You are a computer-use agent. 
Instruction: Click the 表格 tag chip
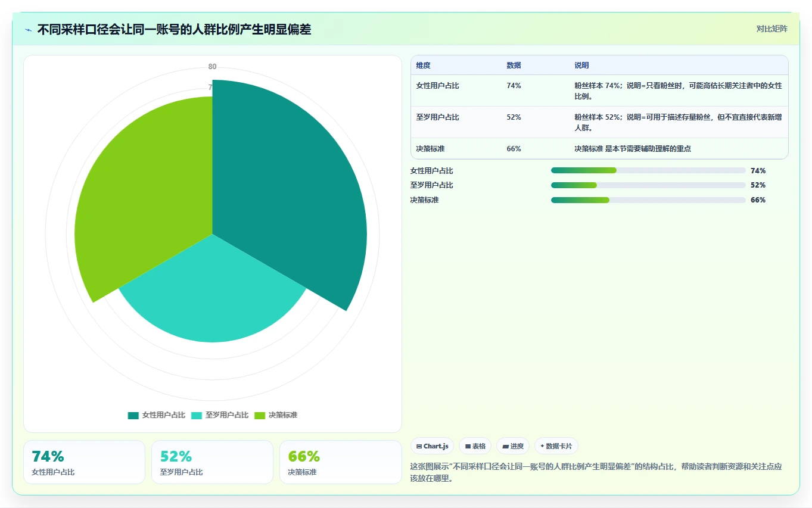(475, 446)
